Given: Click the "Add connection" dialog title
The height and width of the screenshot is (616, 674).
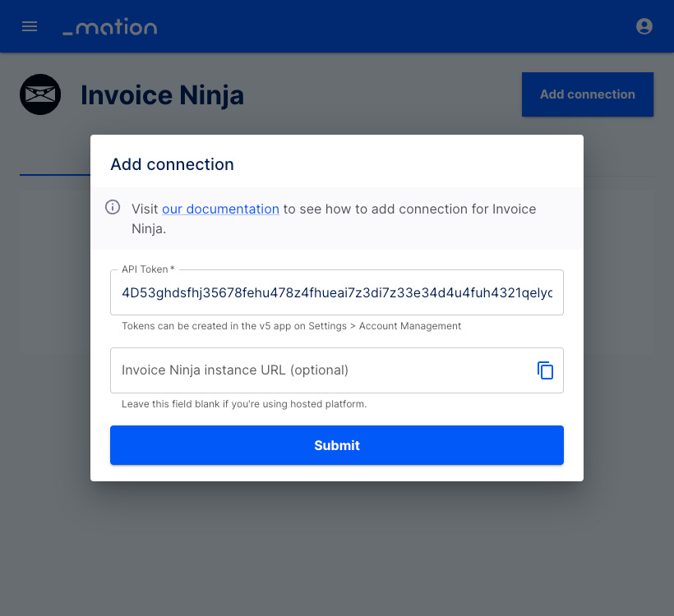Looking at the screenshot, I should (172, 164).
